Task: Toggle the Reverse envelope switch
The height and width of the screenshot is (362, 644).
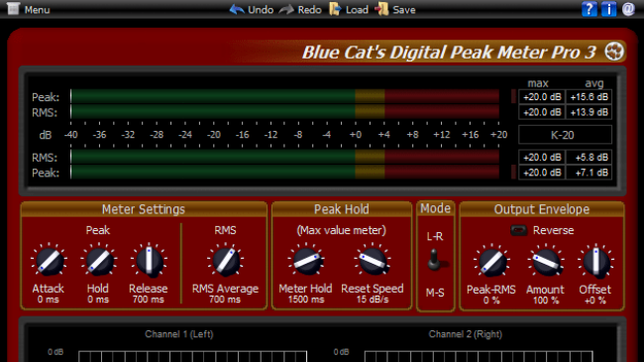Action: tap(518, 230)
